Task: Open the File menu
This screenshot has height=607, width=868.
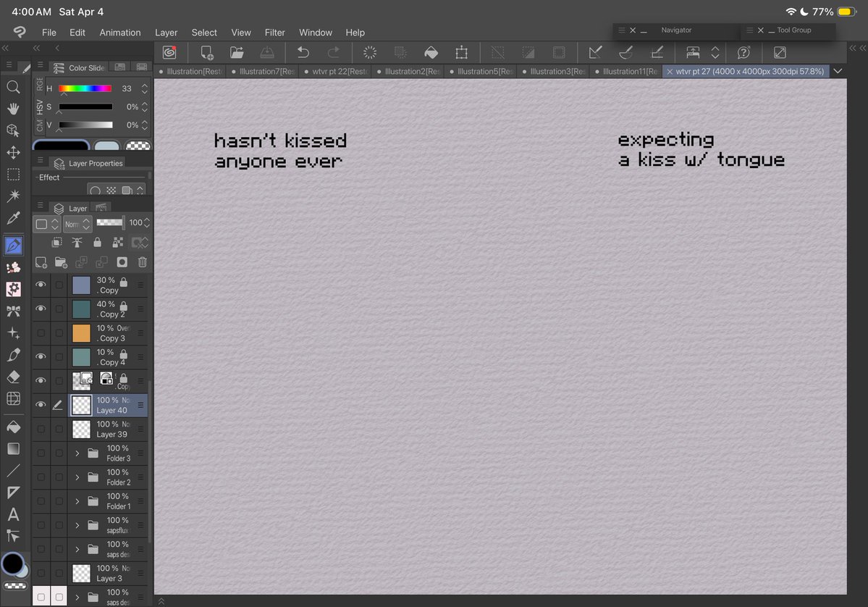Action: [x=49, y=33]
